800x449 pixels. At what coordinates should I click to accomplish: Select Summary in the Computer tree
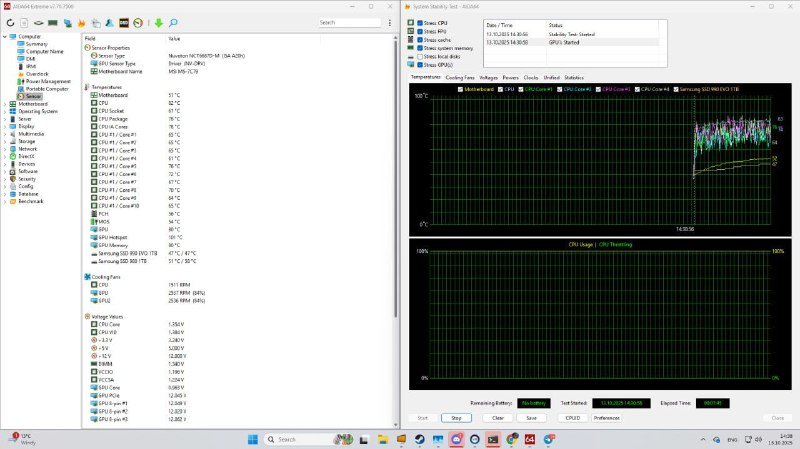pyautogui.click(x=36, y=44)
